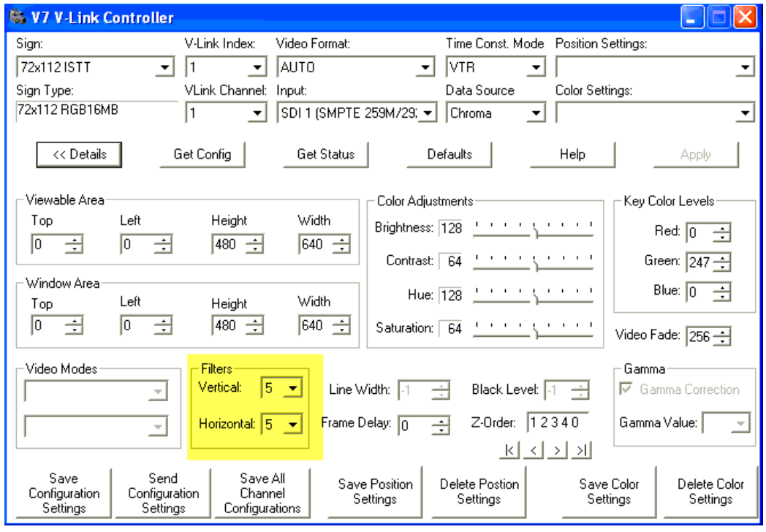The image size is (766, 532).
Task: Click the Get Config button
Action: pos(202,154)
